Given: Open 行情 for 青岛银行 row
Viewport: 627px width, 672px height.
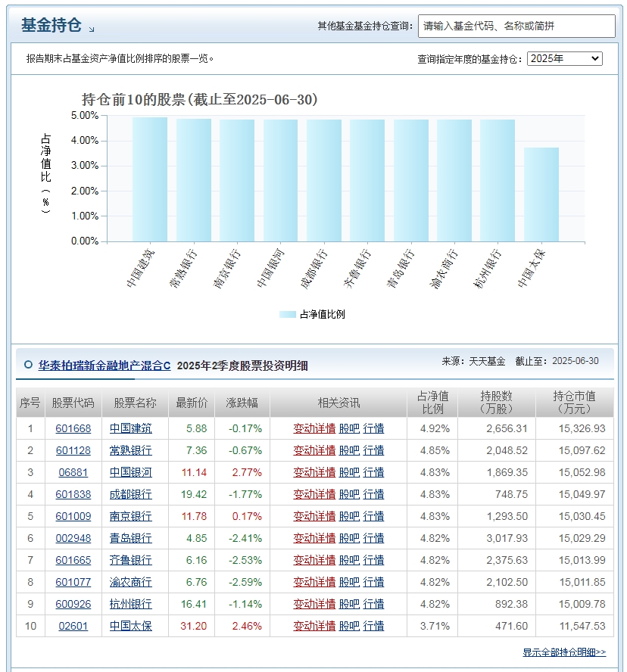Looking at the screenshot, I should [x=373, y=538].
